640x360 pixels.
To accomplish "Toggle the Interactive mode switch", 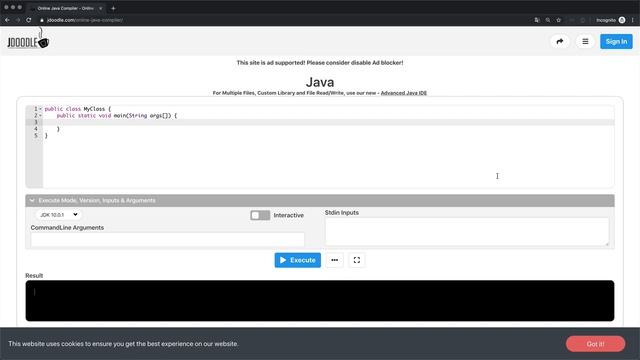I will pos(260,215).
